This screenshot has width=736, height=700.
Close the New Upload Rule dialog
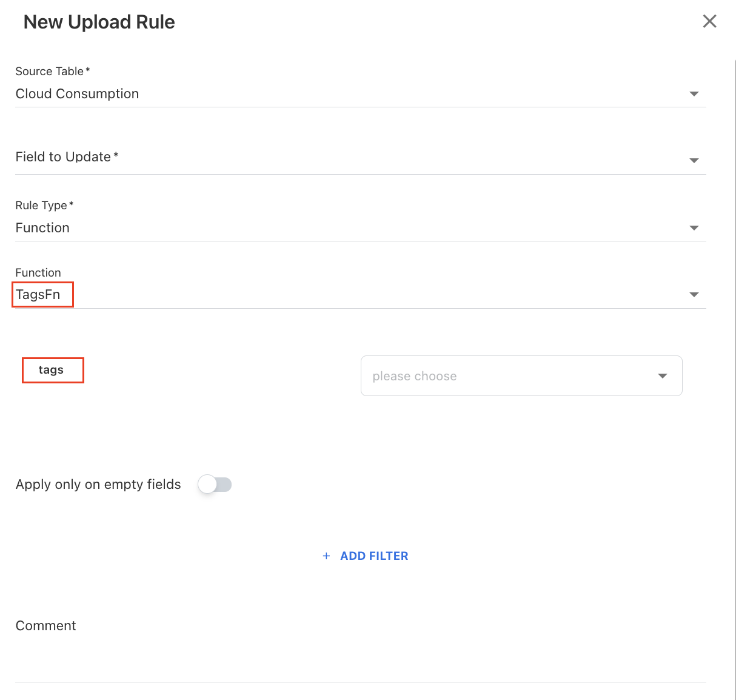709,22
